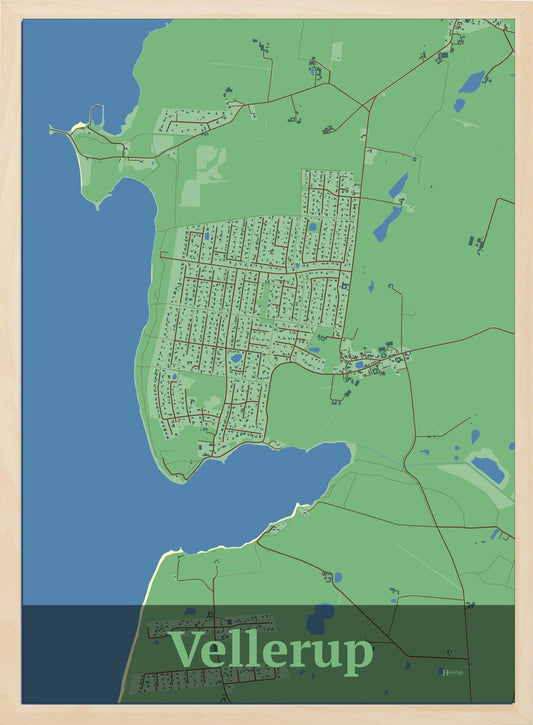This screenshot has height=725, width=533.
Task: Select the small housing area in the northwest
Action: coord(194,121)
